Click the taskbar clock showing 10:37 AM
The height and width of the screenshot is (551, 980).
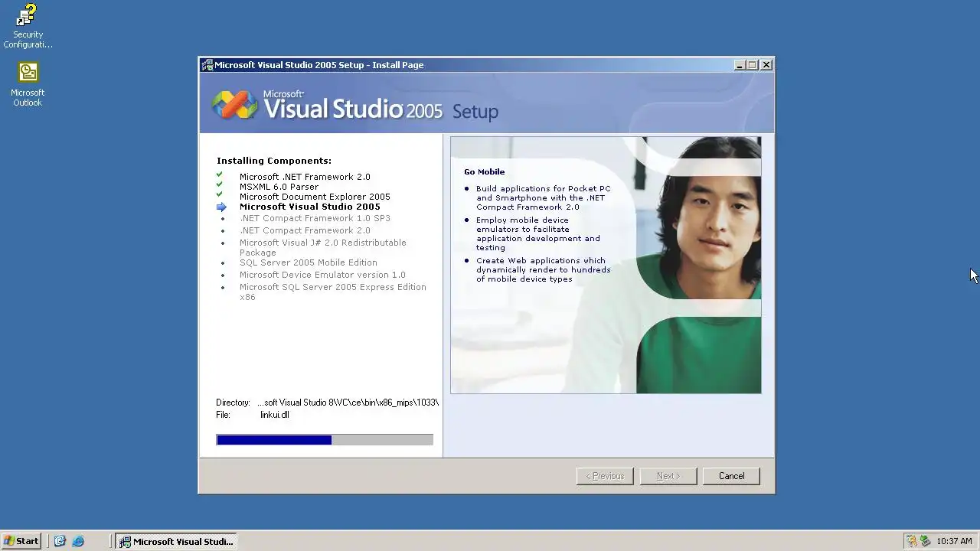[x=954, y=541]
